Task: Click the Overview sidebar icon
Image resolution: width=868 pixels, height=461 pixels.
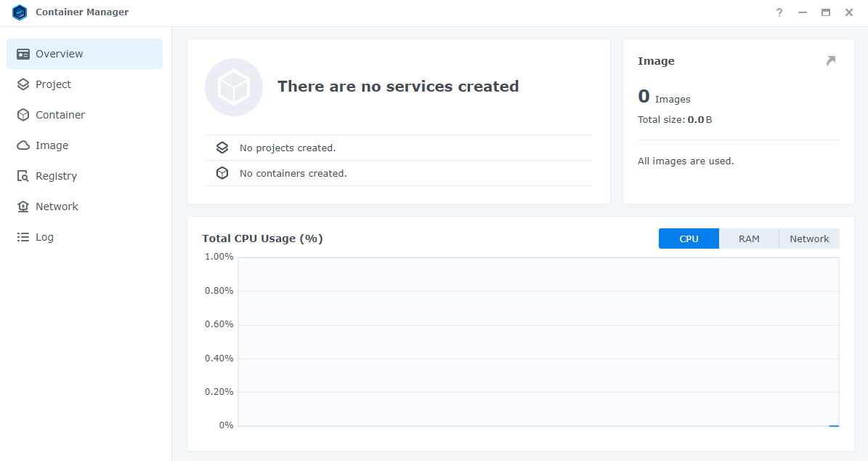Action: (x=23, y=54)
